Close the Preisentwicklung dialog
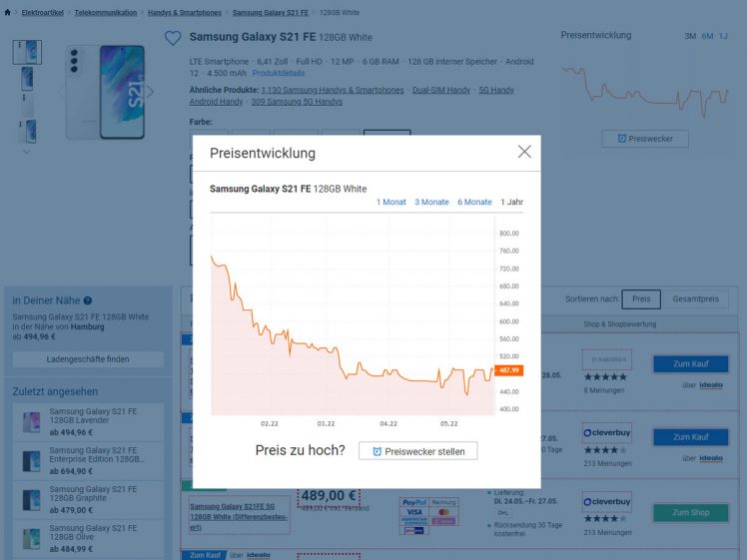This screenshot has width=747, height=560. pyautogui.click(x=524, y=152)
